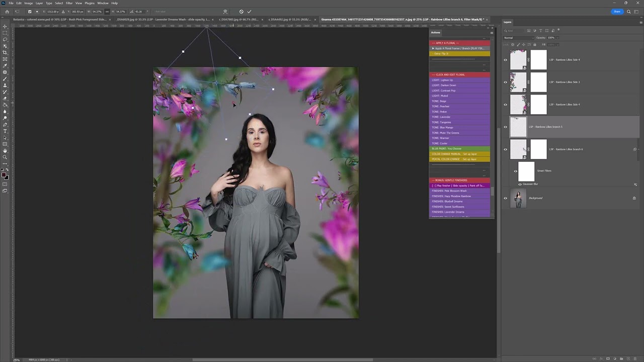
Task: Click the Rainbow Lillies Side 3 layer mask
Action: point(538,82)
